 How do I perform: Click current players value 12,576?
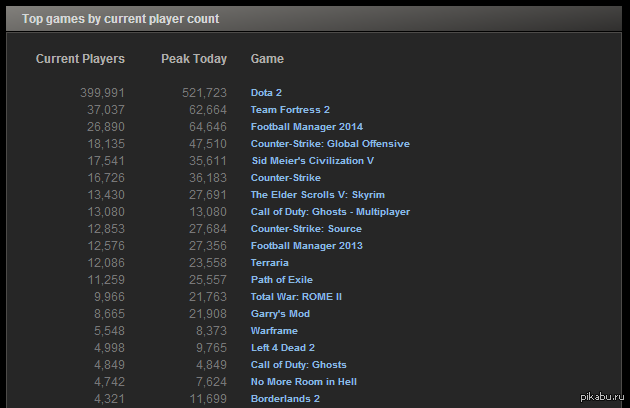pos(106,246)
